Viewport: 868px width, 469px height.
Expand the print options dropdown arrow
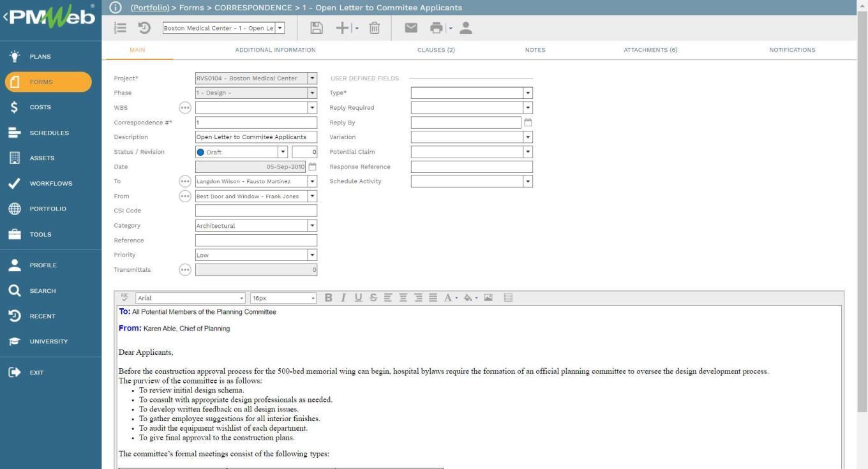pos(451,29)
